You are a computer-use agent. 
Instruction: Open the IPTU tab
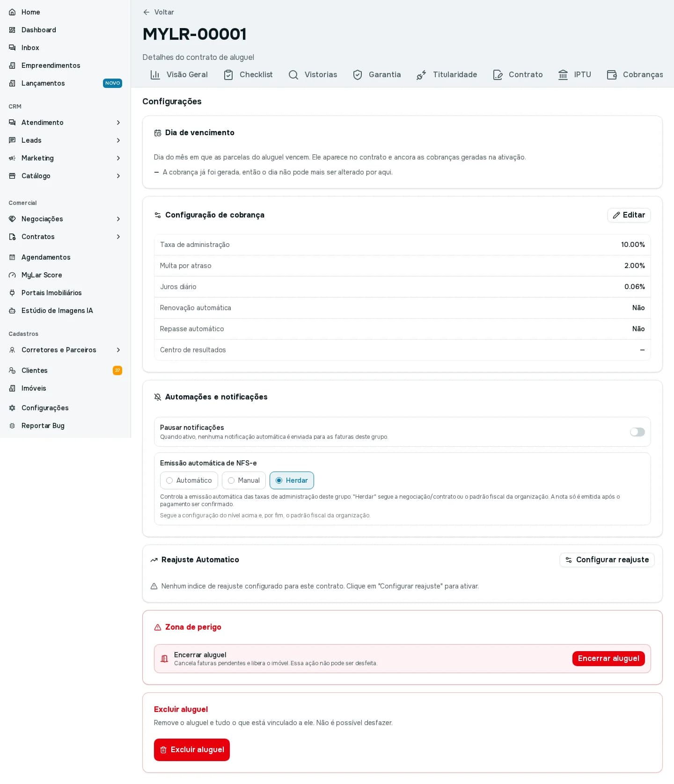574,75
